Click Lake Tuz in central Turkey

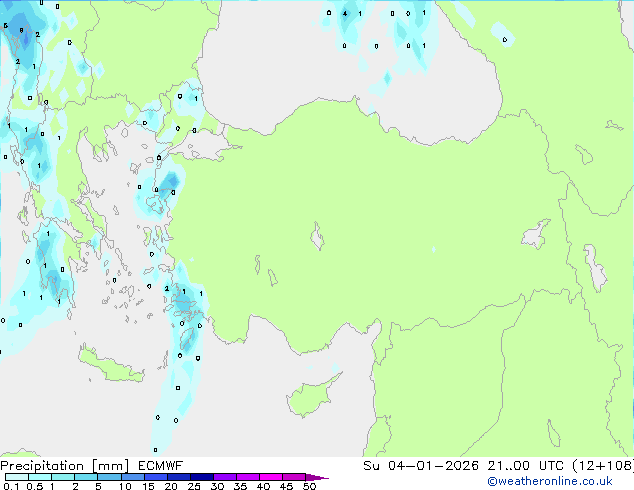pyautogui.click(x=317, y=236)
